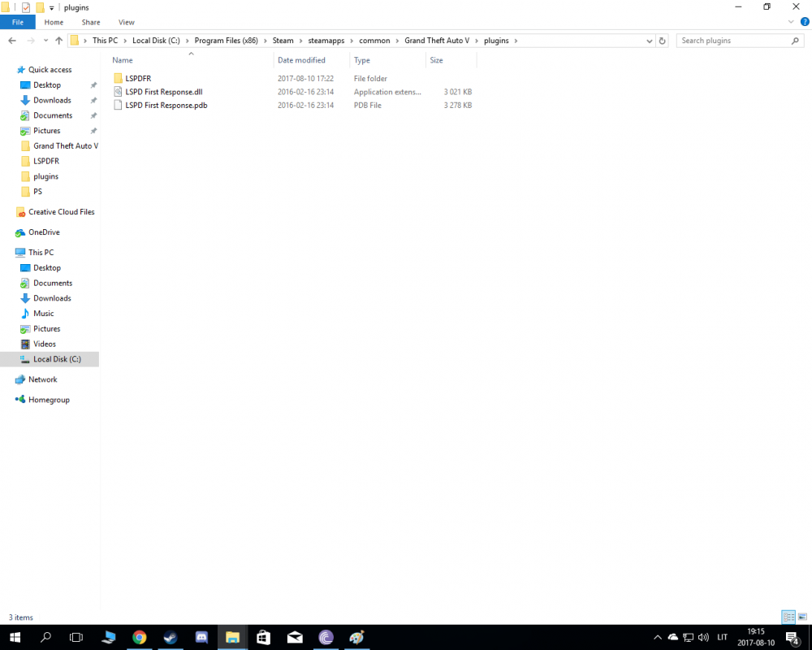Open Creative Cloud Files
The image size is (812, 650).
[61, 212]
